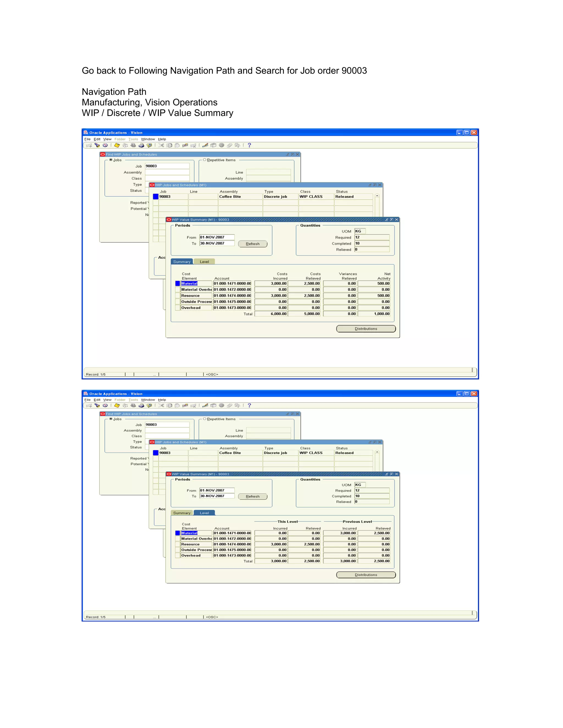
Task: Click Save diskette icon in second screenshot toolbar
Action: pos(117,406)
